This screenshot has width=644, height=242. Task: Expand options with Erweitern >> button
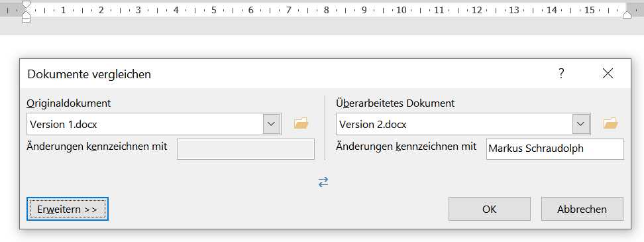pyautogui.click(x=68, y=209)
